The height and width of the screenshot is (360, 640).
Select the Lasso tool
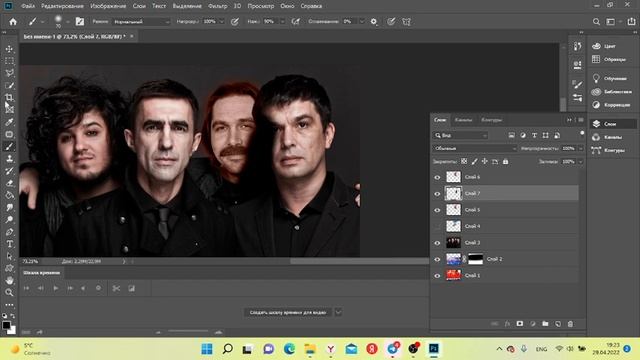(9, 73)
